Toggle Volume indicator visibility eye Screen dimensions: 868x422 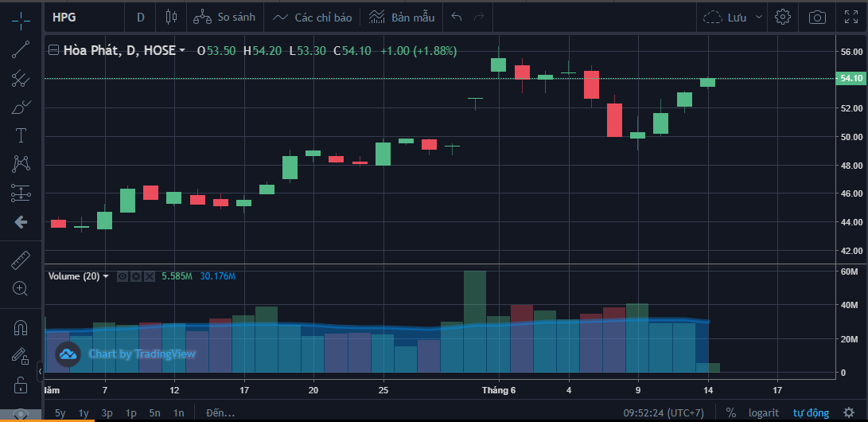[x=123, y=276]
